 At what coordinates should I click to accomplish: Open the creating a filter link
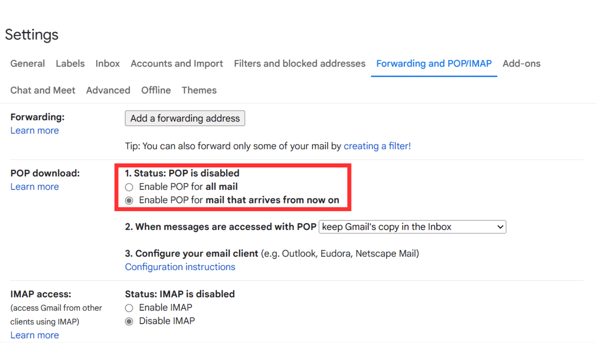coord(377,146)
